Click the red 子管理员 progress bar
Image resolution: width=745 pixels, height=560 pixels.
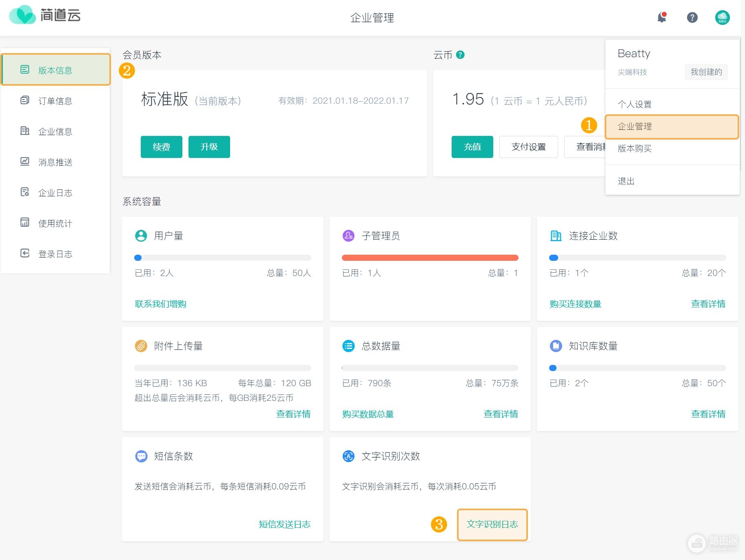[x=430, y=258]
